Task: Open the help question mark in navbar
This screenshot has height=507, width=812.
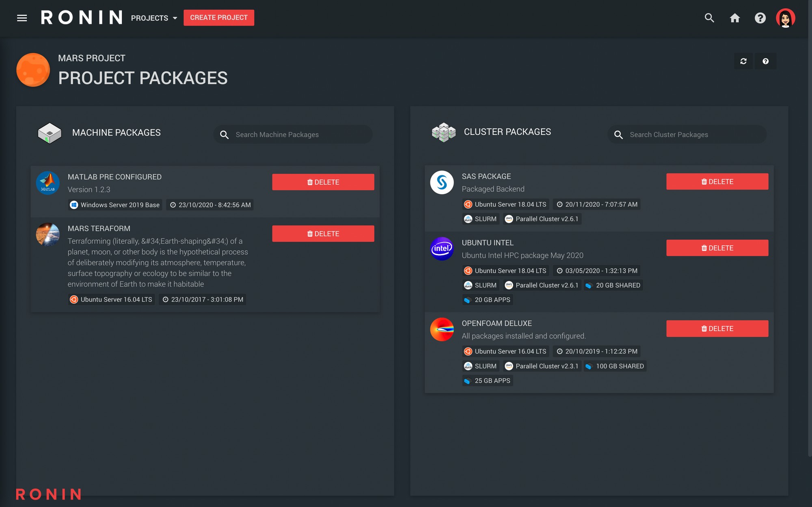Action: 760,18
